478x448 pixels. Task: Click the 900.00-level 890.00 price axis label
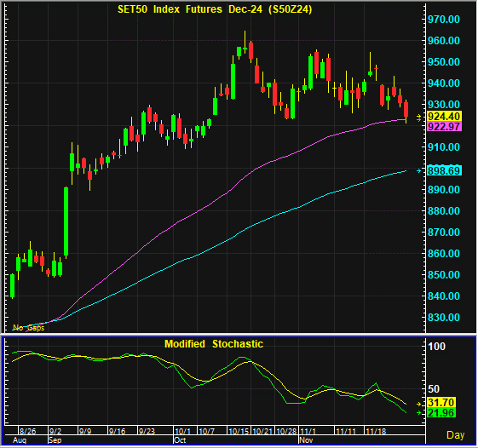(444, 190)
